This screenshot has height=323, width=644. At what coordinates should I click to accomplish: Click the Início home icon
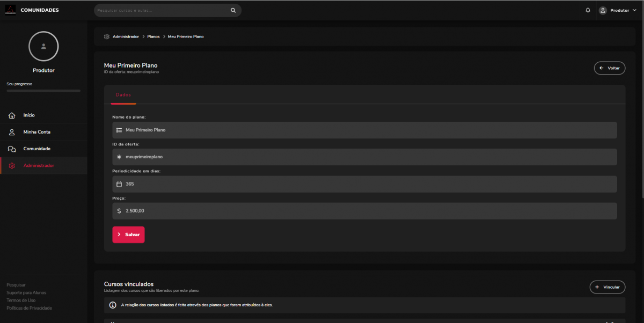click(x=12, y=115)
